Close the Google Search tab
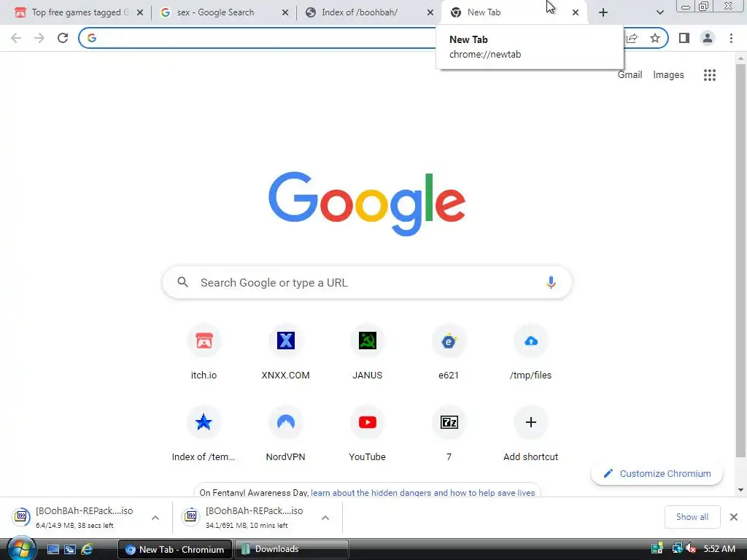This screenshot has height=560, width=747. tap(285, 13)
